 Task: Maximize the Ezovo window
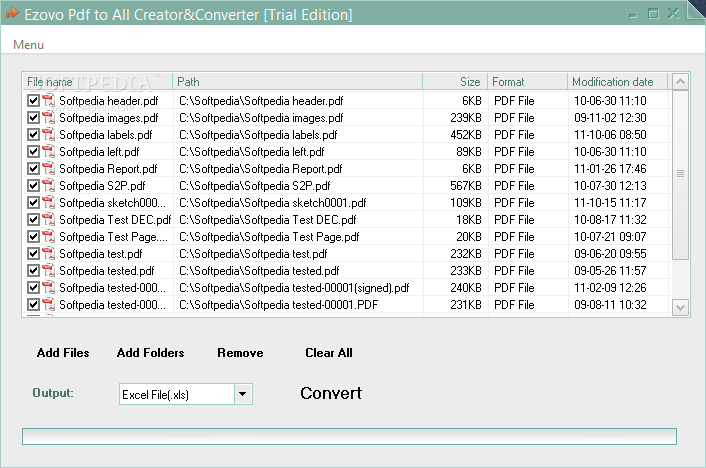pos(653,14)
